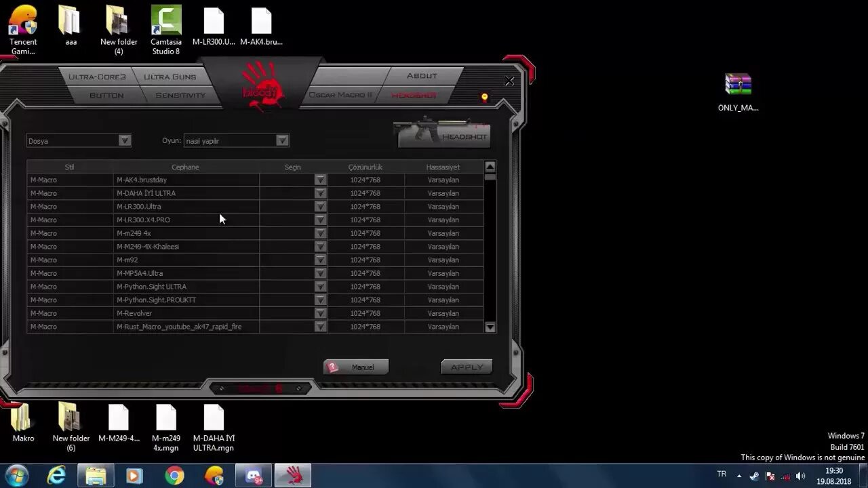
Task: Select the M-Python.Sight ULTRA row
Action: pyautogui.click(x=255, y=287)
